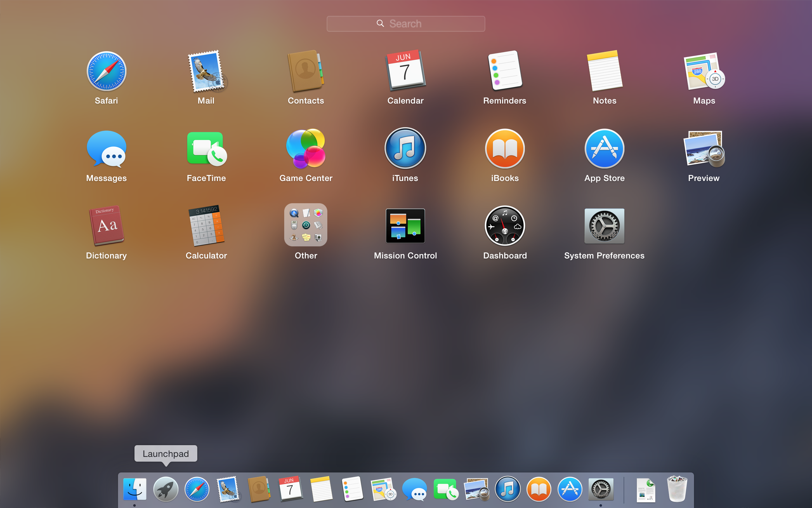The width and height of the screenshot is (812, 508).
Task: Click Finder icon in the Dock
Action: (134, 489)
